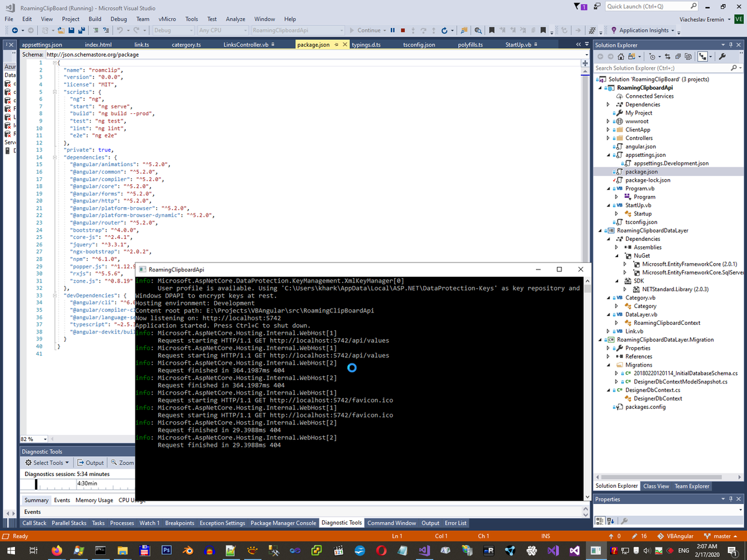Click the Categorized icon in Properties panel
The width and height of the screenshot is (747, 560).
pyautogui.click(x=600, y=520)
